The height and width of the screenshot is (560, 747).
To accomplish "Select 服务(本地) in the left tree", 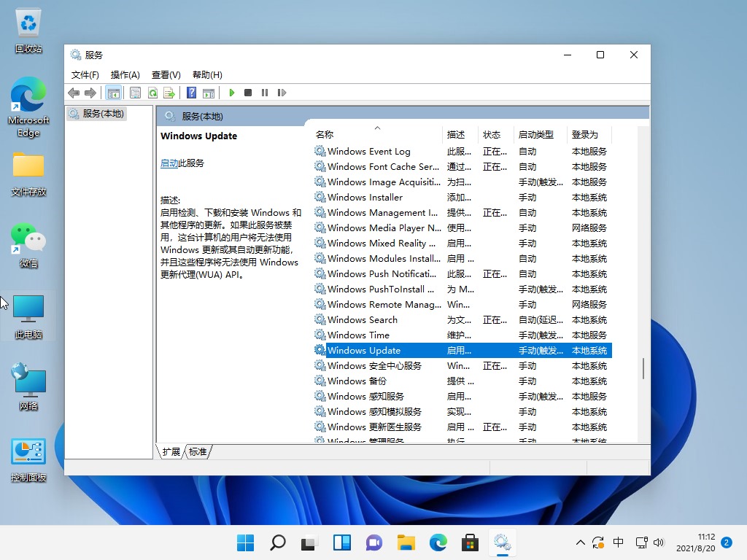I will (103, 114).
